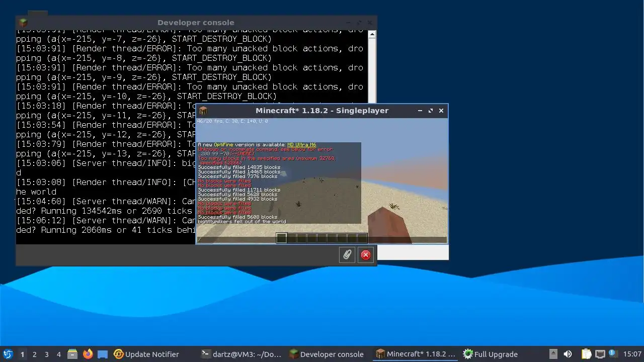Viewport: 644px width, 362px height.
Task: Click the '[15:03:06] [Server thread/INFO]' console line
Action: (x=106, y=163)
